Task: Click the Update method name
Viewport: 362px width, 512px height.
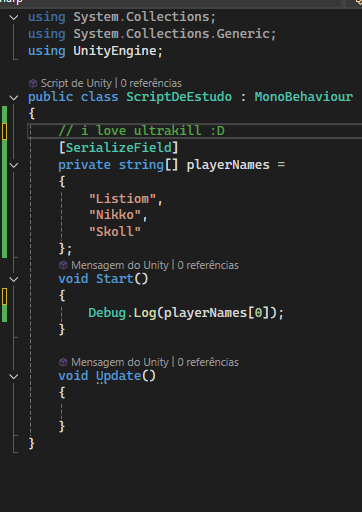Action: (x=118, y=376)
